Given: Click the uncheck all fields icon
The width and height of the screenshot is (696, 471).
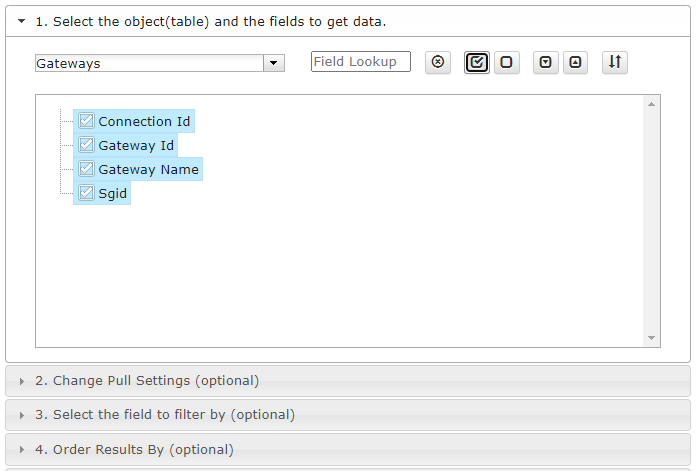Looking at the screenshot, I should pos(506,62).
